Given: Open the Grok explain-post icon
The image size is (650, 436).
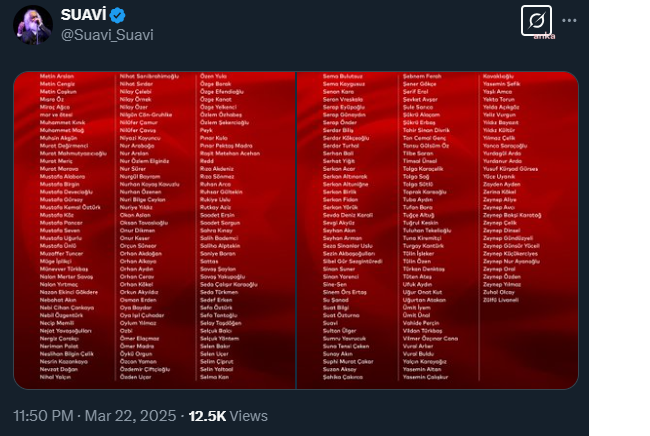Looking at the screenshot, I should (x=536, y=20).
